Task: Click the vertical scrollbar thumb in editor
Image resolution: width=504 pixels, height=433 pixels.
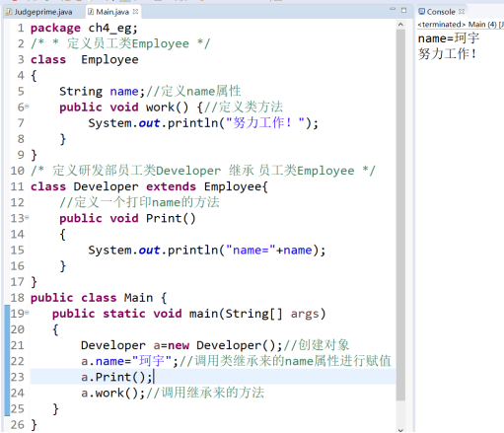Action: click(400, 215)
